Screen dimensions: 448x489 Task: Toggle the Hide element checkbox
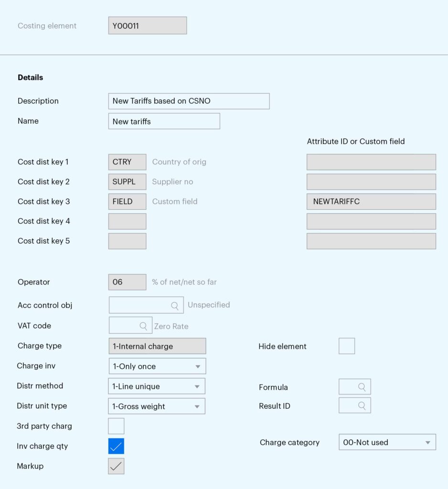(x=347, y=346)
